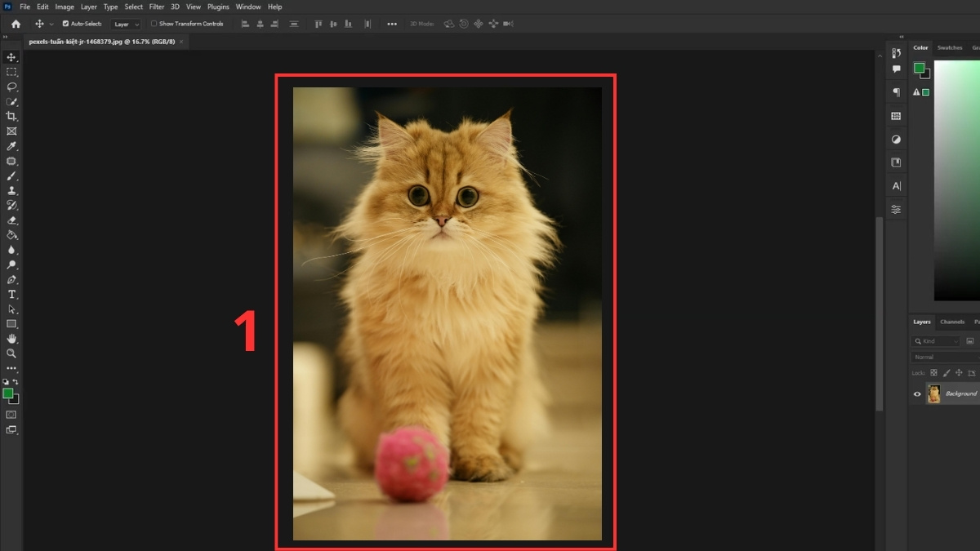Select the History Brush tool
The height and width of the screenshot is (551, 980).
11,205
